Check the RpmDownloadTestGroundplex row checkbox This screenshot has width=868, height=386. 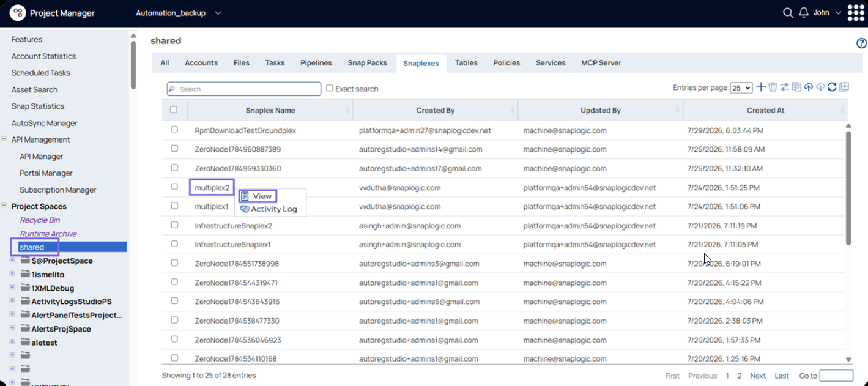pyautogui.click(x=174, y=130)
